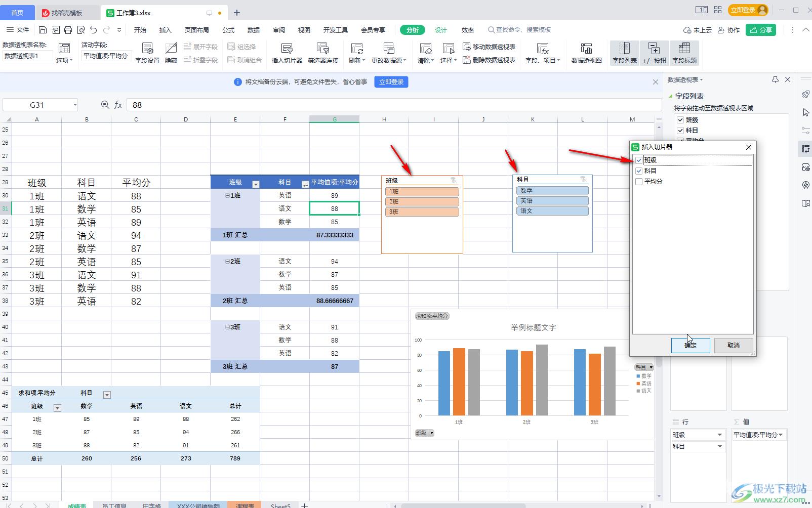Collapse the 2班 group in pivot table

click(227, 262)
